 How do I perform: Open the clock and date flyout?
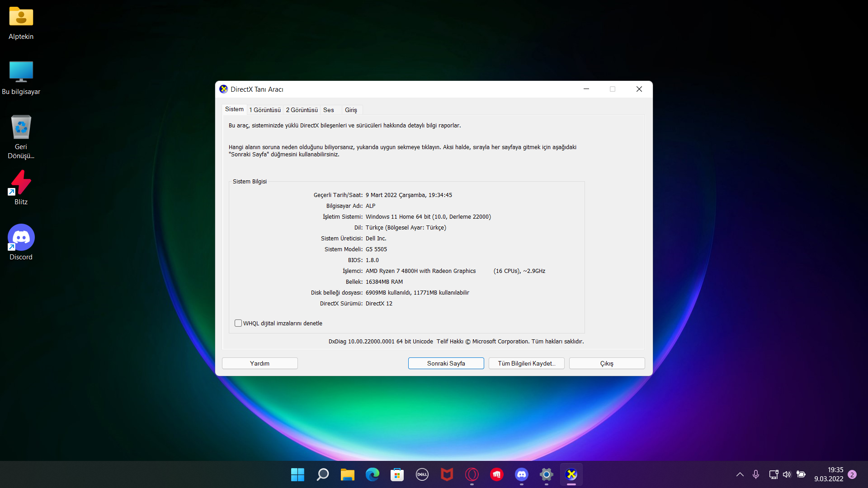pos(829,474)
